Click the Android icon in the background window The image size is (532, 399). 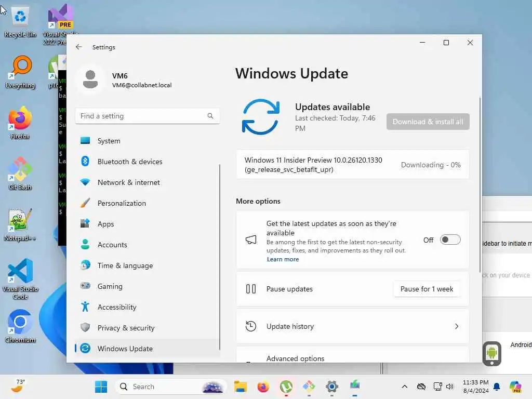pos(491,353)
